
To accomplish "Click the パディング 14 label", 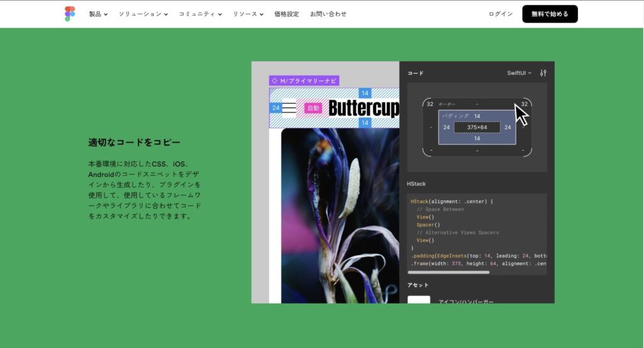I will [x=461, y=116].
